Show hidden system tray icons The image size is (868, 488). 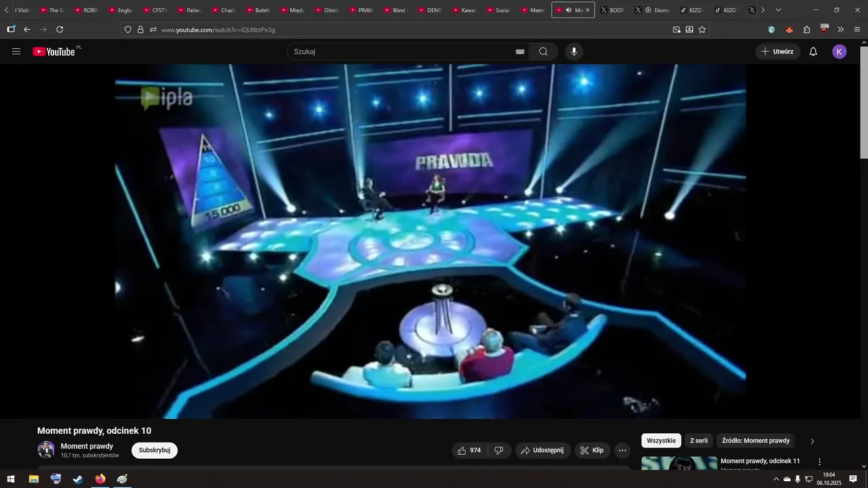coord(776,479)
